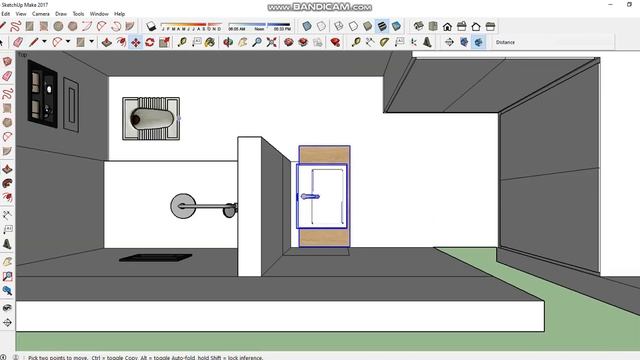The width and height of the screenshot is (640, 360).
Task: Open the Draw menu
Action: (61, 14)
